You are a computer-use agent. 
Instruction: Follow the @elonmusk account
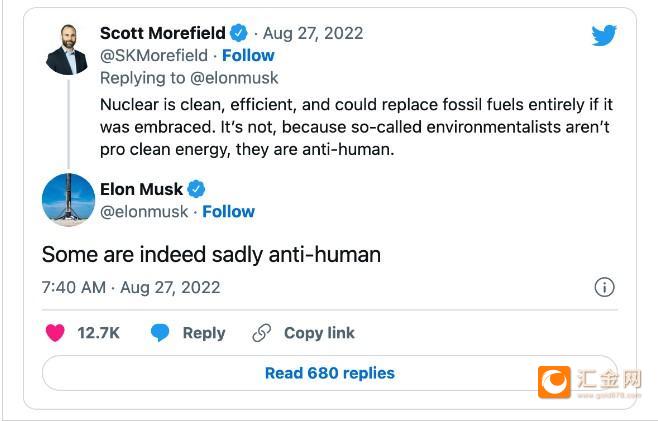coord(228,211)
